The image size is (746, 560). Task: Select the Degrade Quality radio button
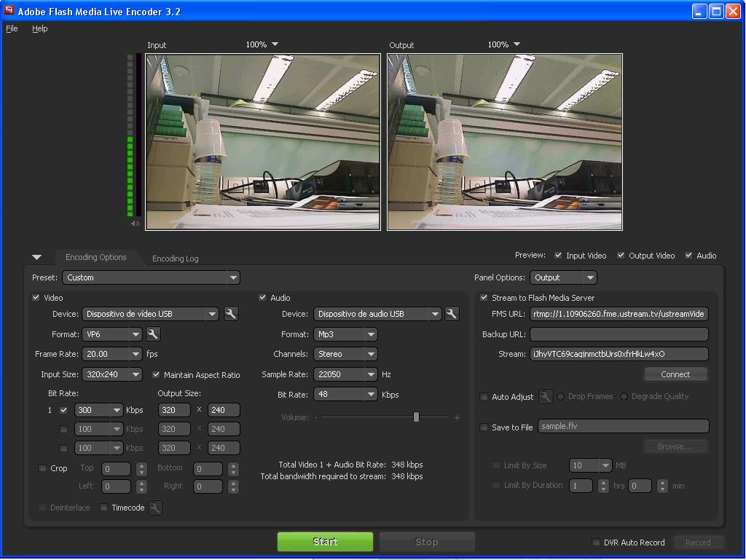[624, 396]
